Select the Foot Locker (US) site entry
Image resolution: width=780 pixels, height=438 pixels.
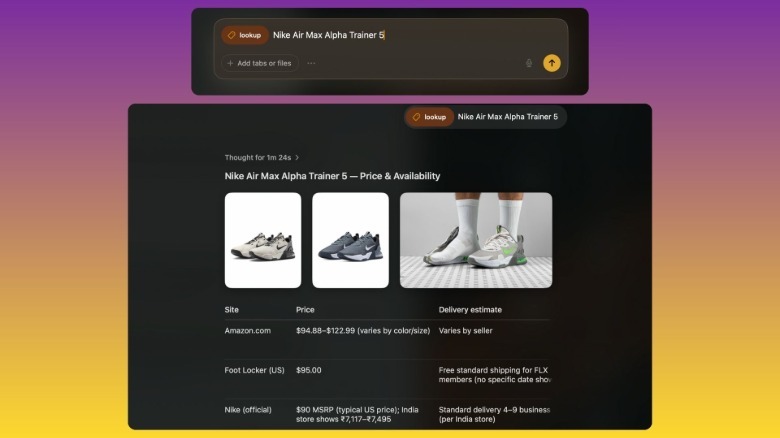[x=254, y=370]
